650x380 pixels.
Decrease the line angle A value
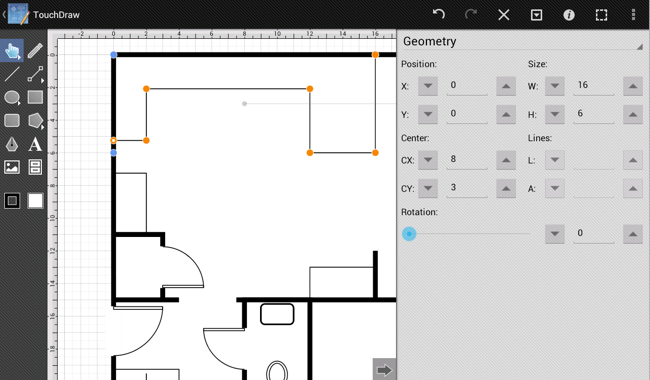click(x=555, y=188)
